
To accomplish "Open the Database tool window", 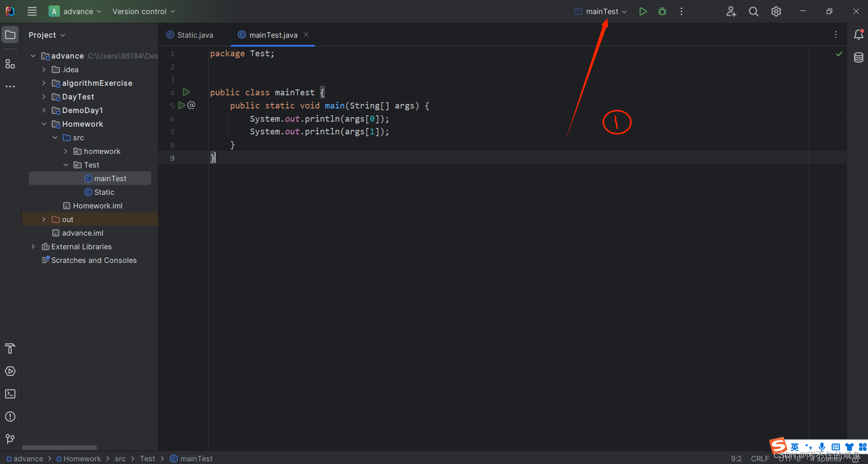I will pyautogui.click(x=859, y=58).
